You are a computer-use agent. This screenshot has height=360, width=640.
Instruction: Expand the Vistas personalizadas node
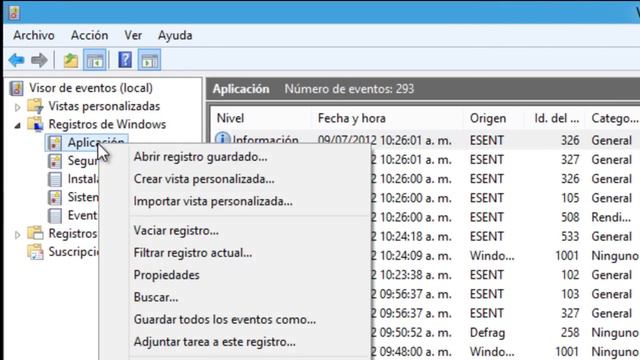click(18, 107)
